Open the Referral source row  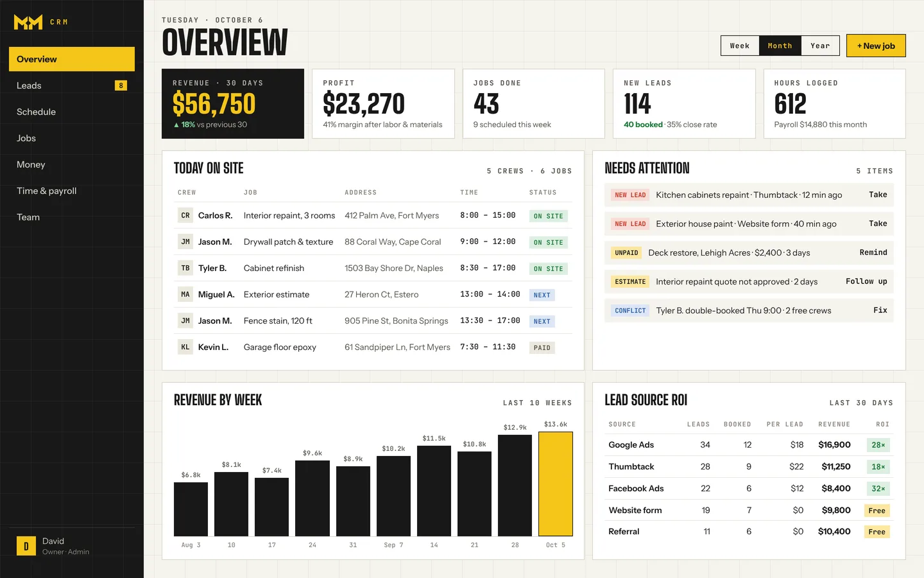click(749, 532)
